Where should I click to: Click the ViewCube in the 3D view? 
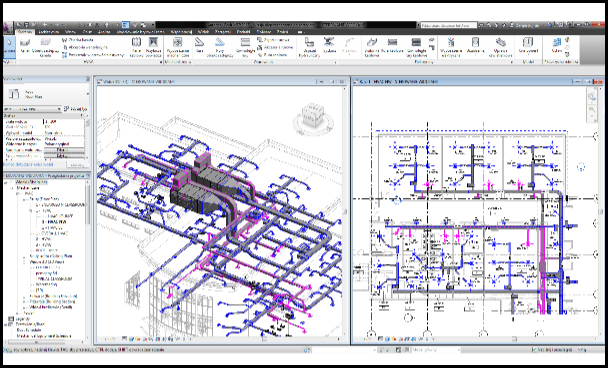[313, 115]
